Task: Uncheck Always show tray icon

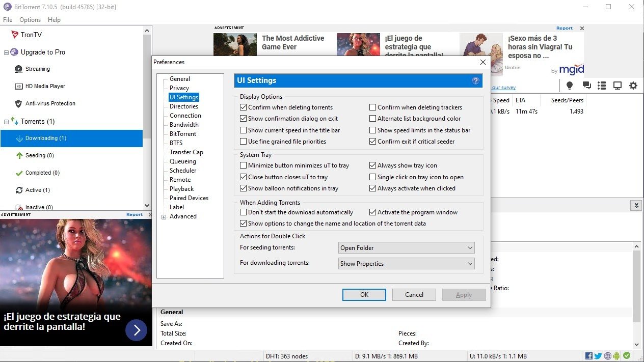Action: 373,165
